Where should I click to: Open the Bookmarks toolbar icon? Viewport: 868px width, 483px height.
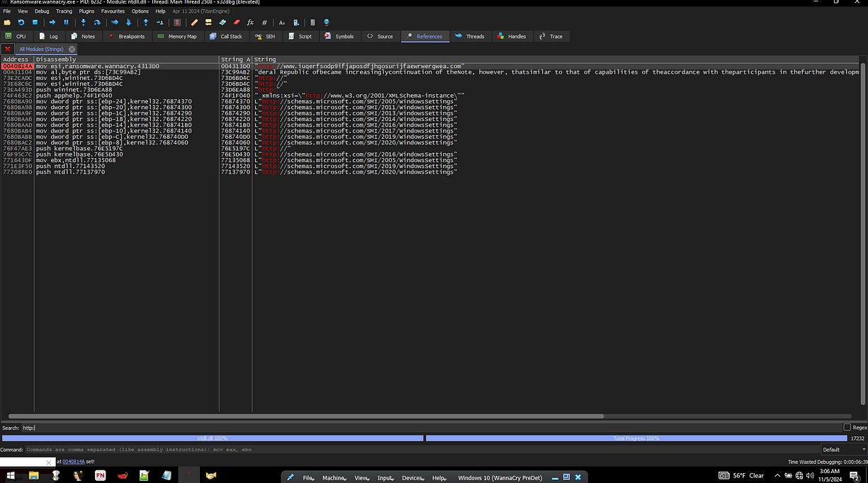coord(237,23)
